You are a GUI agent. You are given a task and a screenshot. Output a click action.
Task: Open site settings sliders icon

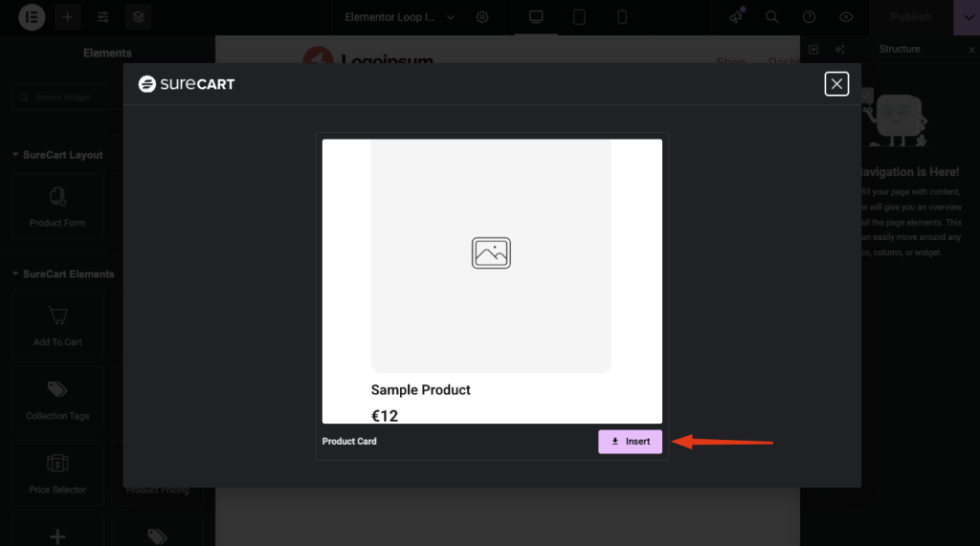tap(103, 17)
